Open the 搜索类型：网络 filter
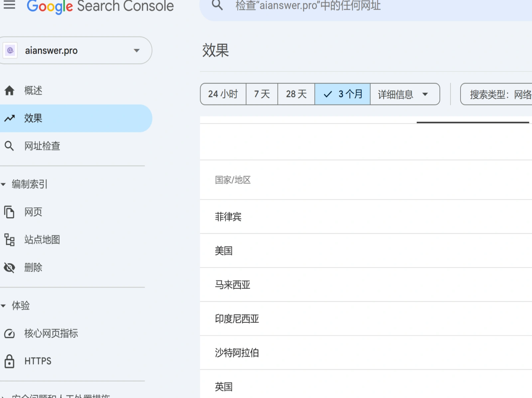Image resolution: width=532 pixels, height=398 pixels. pyautogui.click(x=499, y=94)
